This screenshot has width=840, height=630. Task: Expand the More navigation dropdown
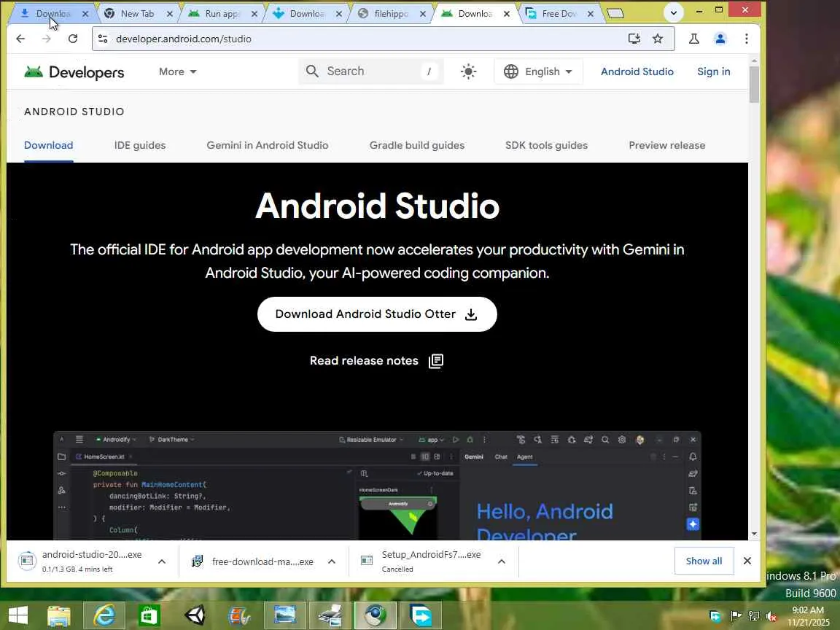click(177, 71)
